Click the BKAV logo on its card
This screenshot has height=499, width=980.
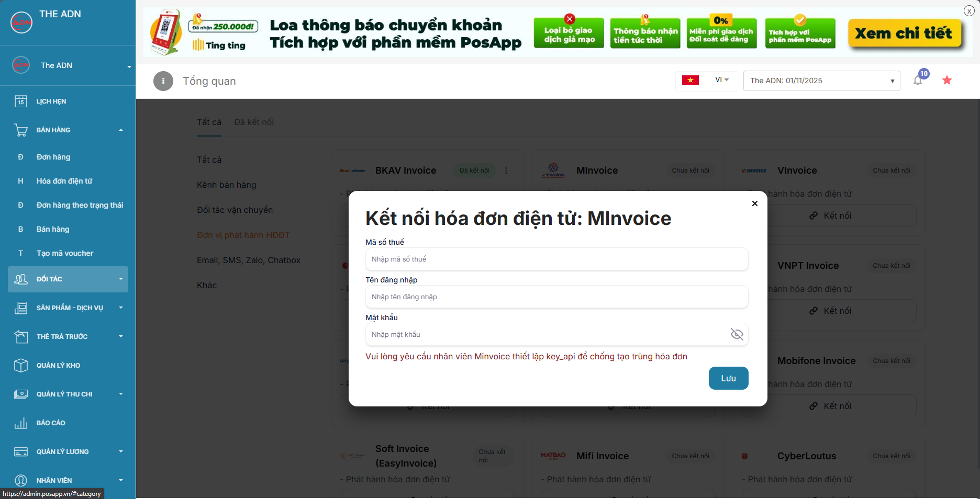(x=352, y=171)
